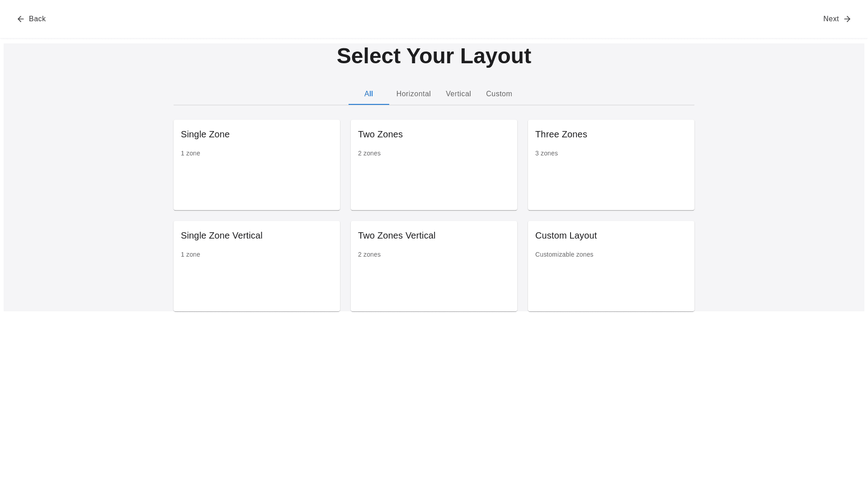Click the 3 zones subtitle
This screenshot has width=868, height=488.
pyautogui.click(x=546, y=153)
